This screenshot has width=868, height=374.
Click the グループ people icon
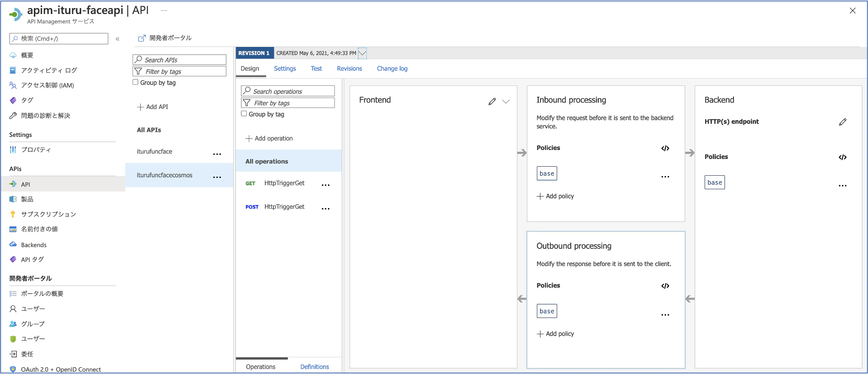(x=13, y=324)
